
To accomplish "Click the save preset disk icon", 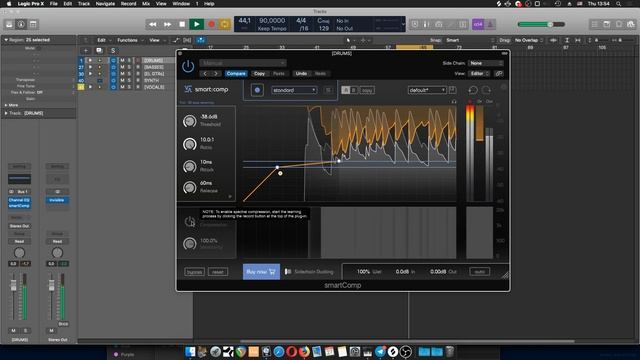I will click(452, 90).
